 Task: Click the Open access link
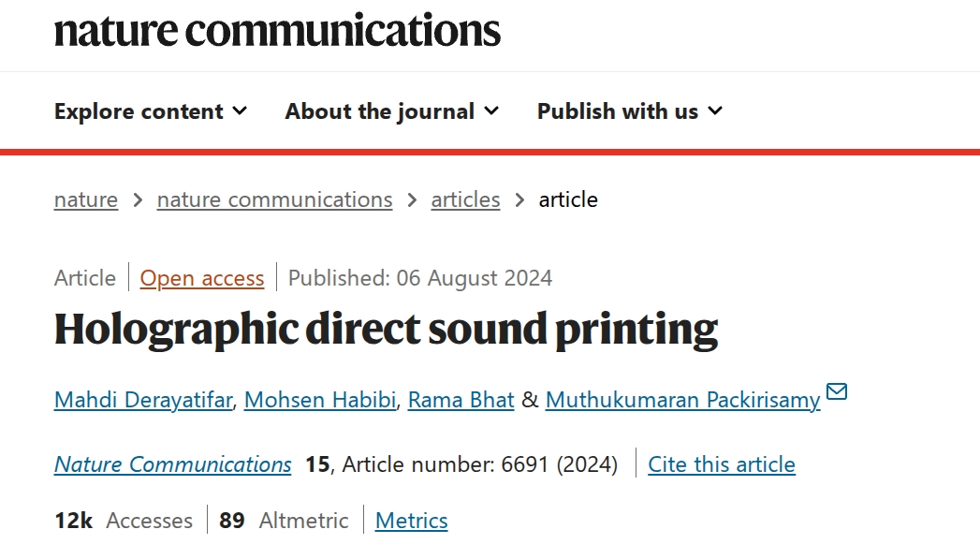pyautogui.click(x=202, y=278)
